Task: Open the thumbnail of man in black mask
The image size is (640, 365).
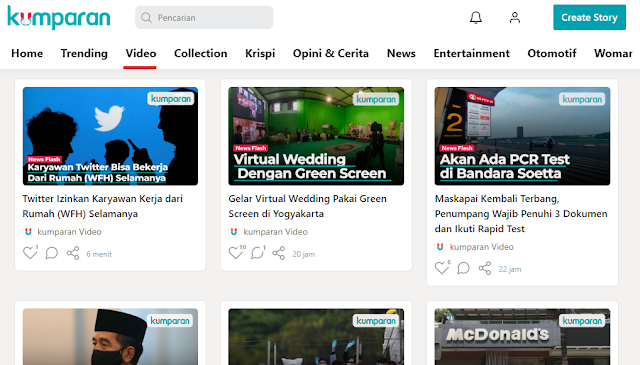Action: [x=110, y=337]
